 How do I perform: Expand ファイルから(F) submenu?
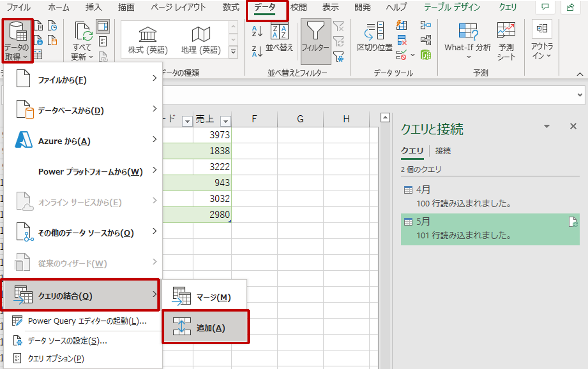coord(83,79)
